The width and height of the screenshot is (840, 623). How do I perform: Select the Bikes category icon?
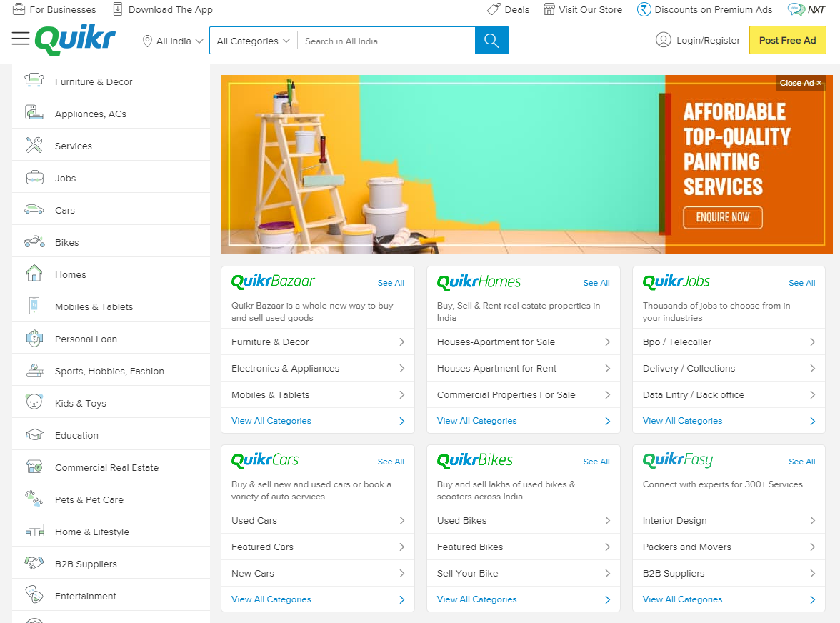[34, 241]
